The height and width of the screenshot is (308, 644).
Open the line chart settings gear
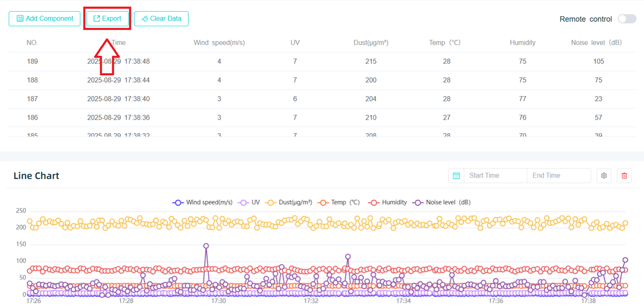[604, 175]
